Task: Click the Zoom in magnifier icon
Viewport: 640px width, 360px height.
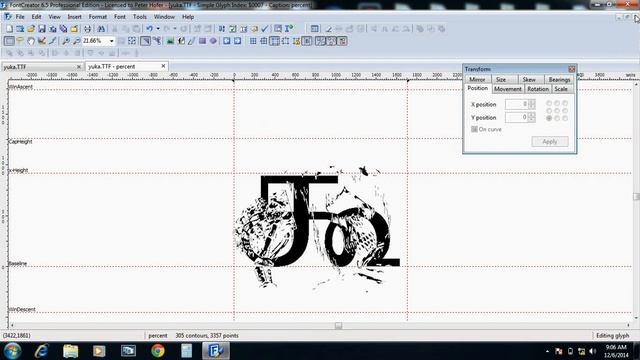Action: pyautogui.click(x=66, y=41)
